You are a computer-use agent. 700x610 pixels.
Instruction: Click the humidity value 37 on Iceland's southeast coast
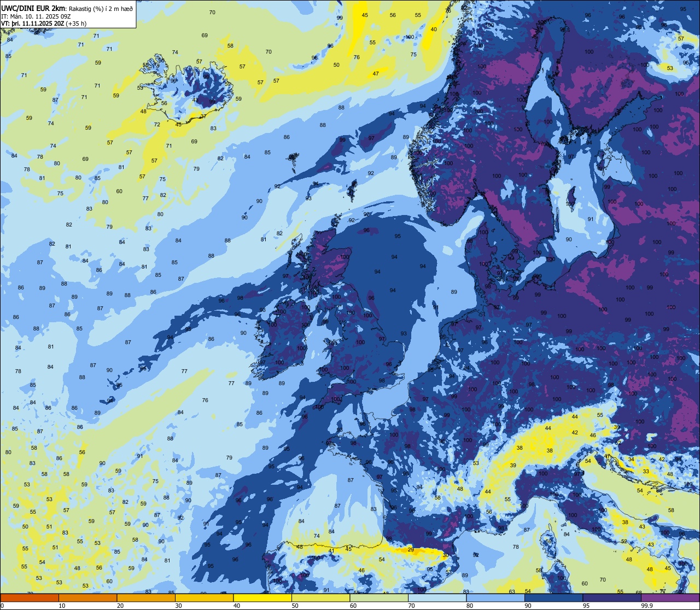pyautogui.click(x=203, y=116)
